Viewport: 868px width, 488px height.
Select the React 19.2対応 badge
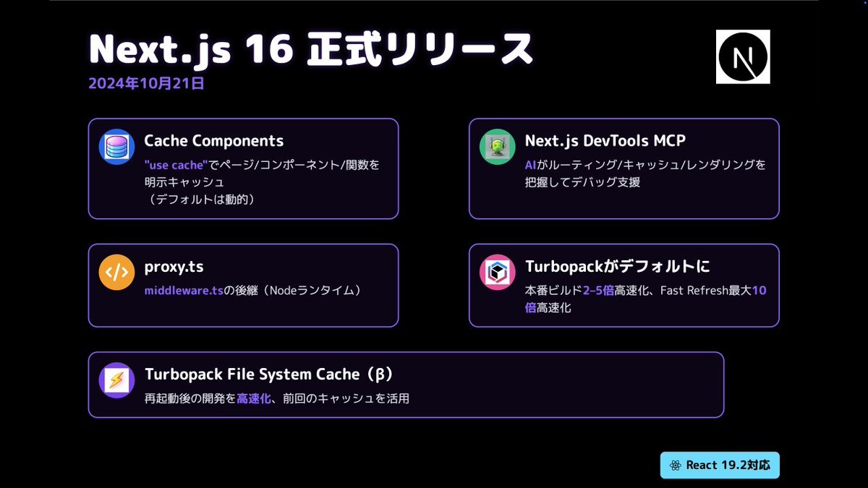pos(720,465)
